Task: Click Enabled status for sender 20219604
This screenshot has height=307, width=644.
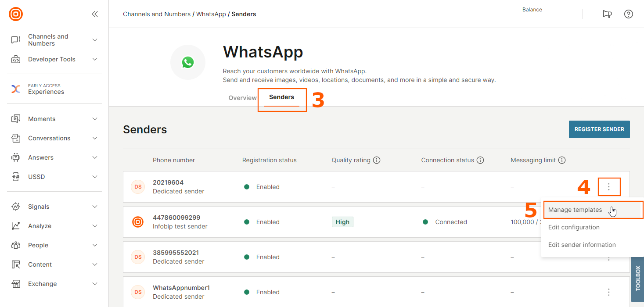Action: pos(268,187)
